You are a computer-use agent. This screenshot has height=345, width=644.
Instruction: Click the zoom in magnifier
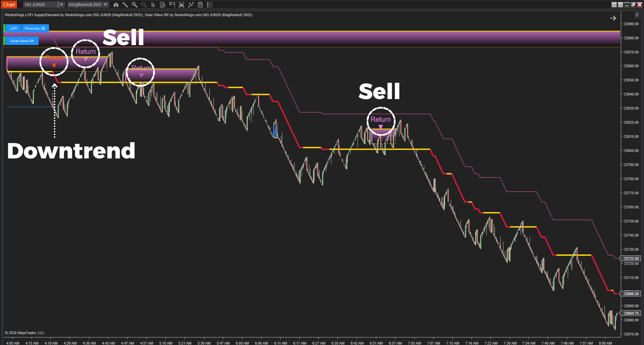pos(135,5)
